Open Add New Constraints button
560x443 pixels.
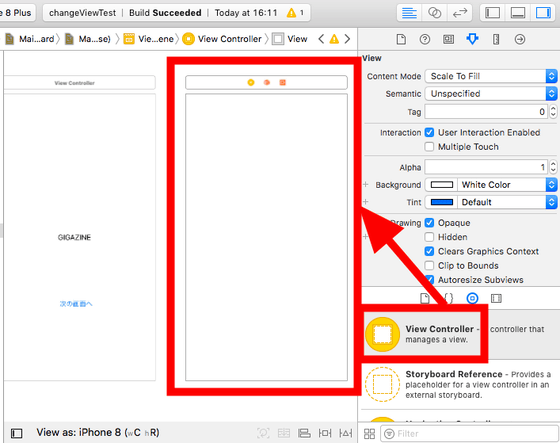[x=325, y=433]
